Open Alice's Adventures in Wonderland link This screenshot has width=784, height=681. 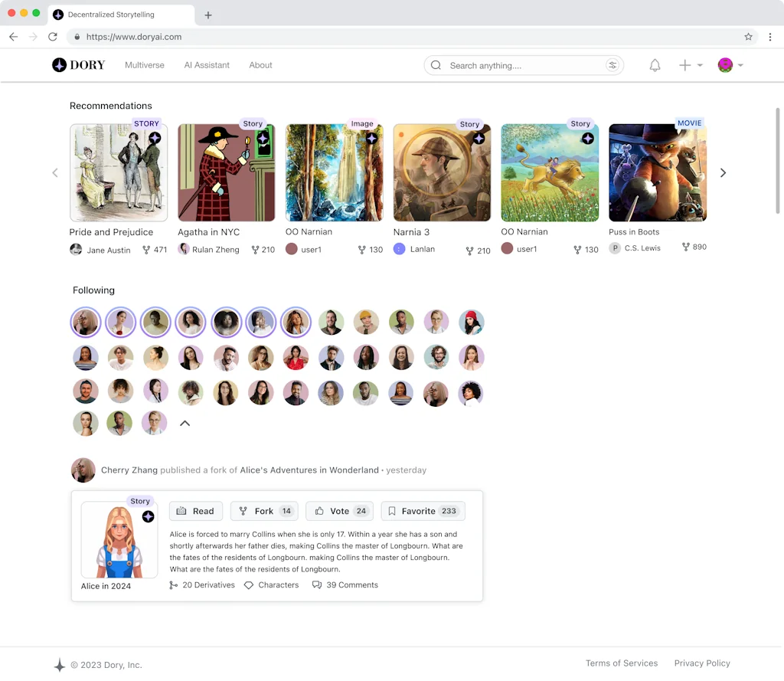[x=309, y=470]
